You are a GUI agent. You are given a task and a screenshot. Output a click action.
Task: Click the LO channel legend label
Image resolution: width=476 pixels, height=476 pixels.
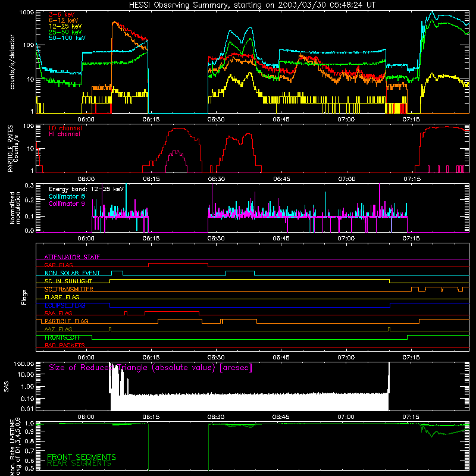click(65, 128)
